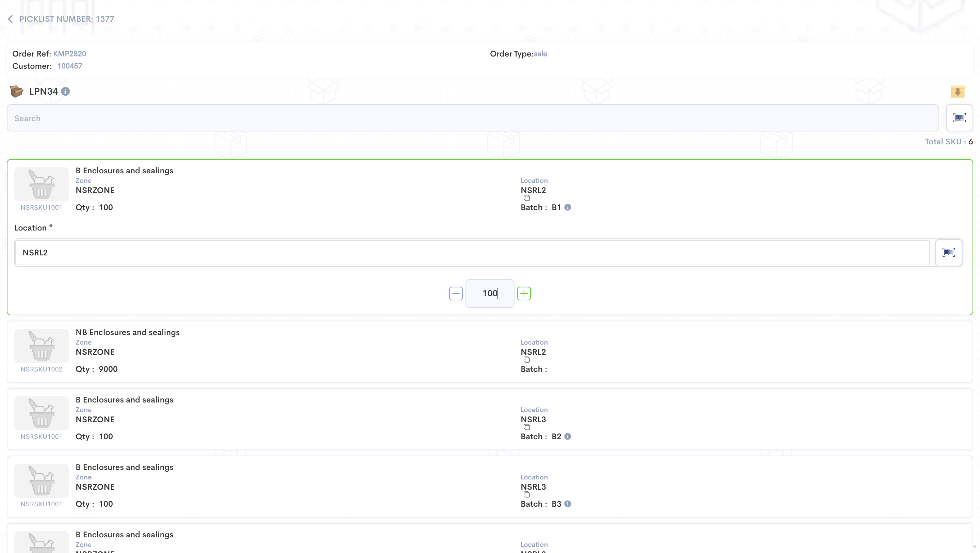
Task: Click NSRSKU1001 thumbnail for Batch B3 item
Action: click(42, 481)
